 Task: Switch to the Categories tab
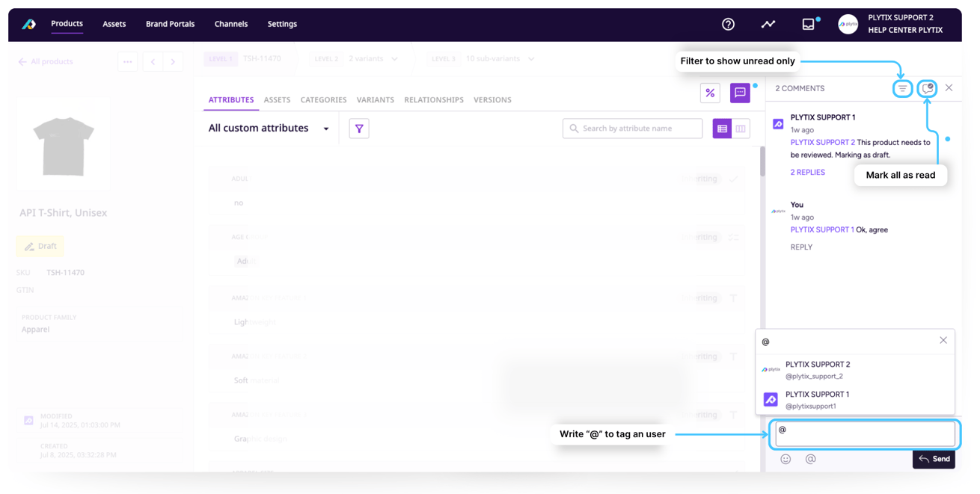[x=323, y=100]
